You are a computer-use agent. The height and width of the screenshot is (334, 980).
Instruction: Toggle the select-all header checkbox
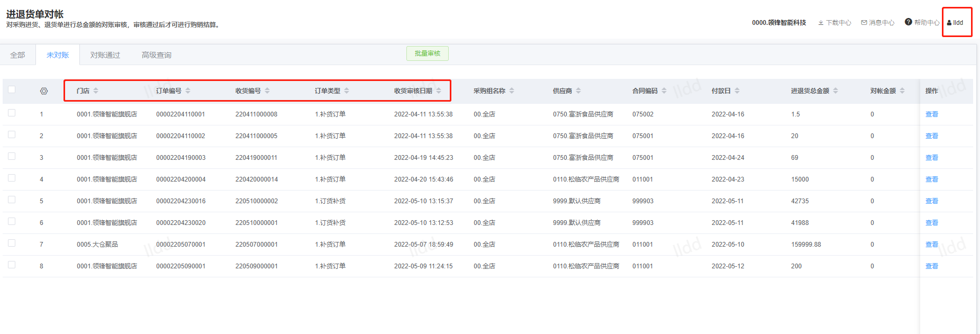point(12,90)
